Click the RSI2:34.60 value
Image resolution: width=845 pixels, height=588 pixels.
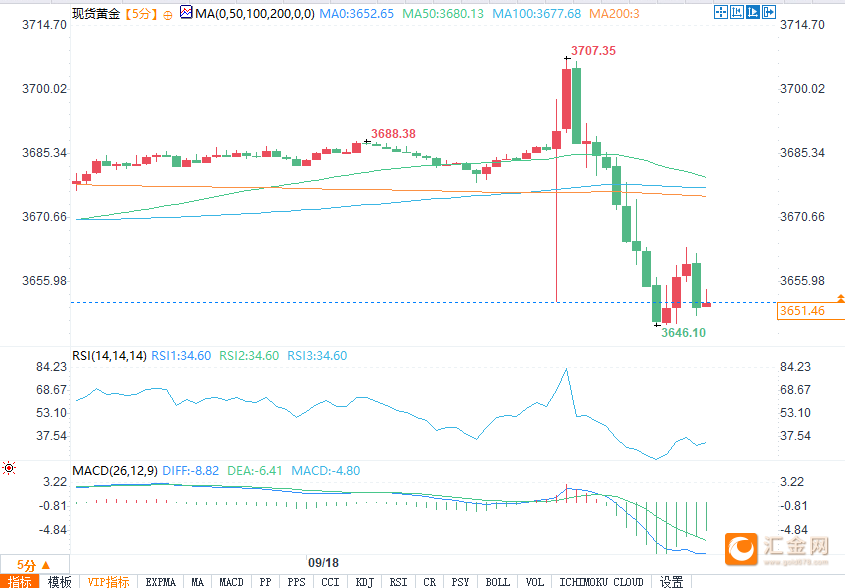249,356
